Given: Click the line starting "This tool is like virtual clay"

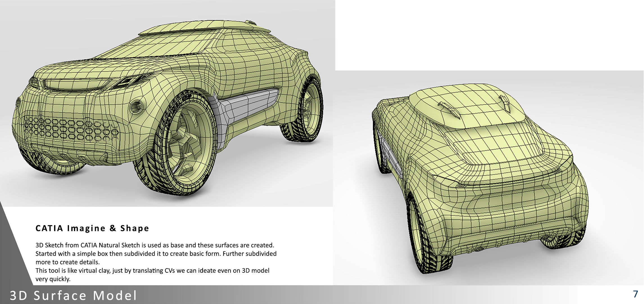Looking at the screenshot, I should pyautogui.click(x=152, y=271).
